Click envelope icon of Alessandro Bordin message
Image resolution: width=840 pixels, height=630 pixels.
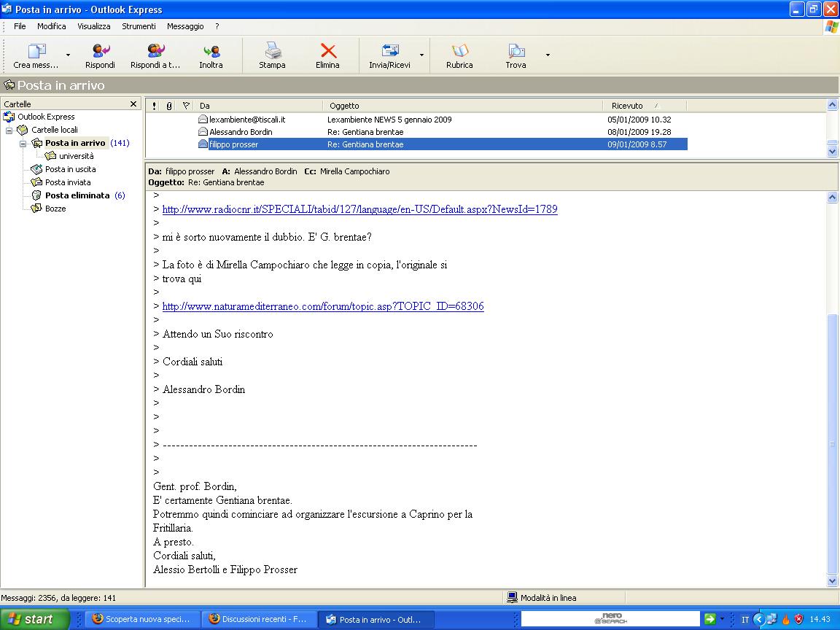point(203,131)
